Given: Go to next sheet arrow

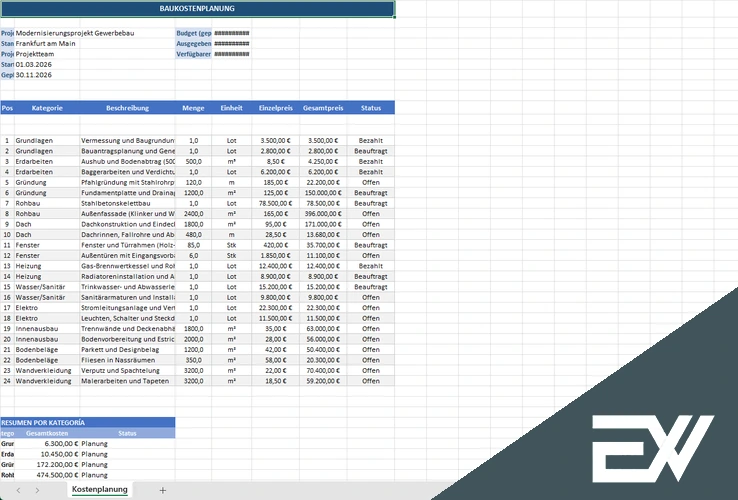Looking at the screenshot, I should click(37, 490).
